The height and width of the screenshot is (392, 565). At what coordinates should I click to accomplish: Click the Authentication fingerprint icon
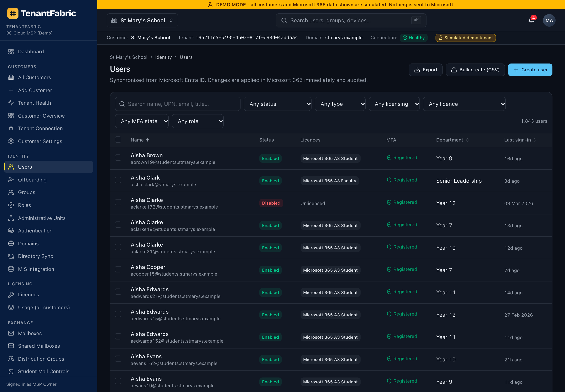11,231
